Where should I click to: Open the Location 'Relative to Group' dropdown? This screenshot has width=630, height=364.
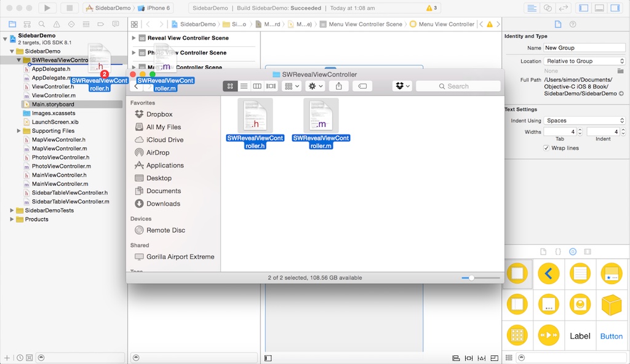[584, 61]
